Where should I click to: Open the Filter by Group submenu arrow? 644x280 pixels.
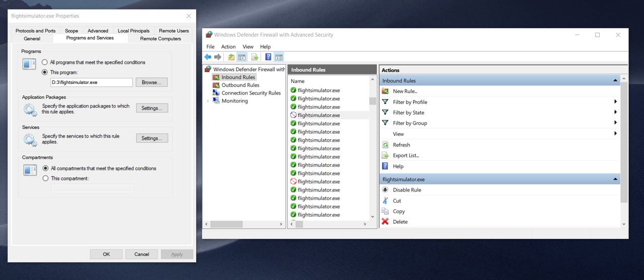click(616, 123)
